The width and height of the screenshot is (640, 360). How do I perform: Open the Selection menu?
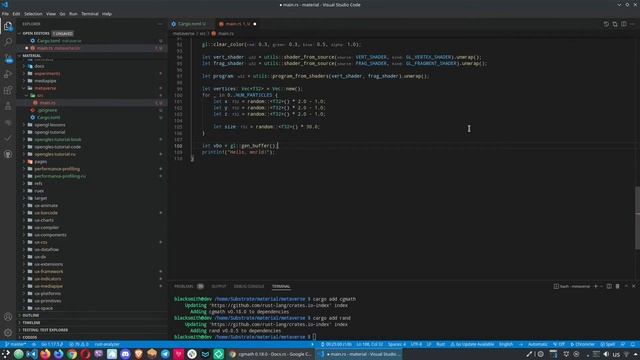(x=33, y=13)
